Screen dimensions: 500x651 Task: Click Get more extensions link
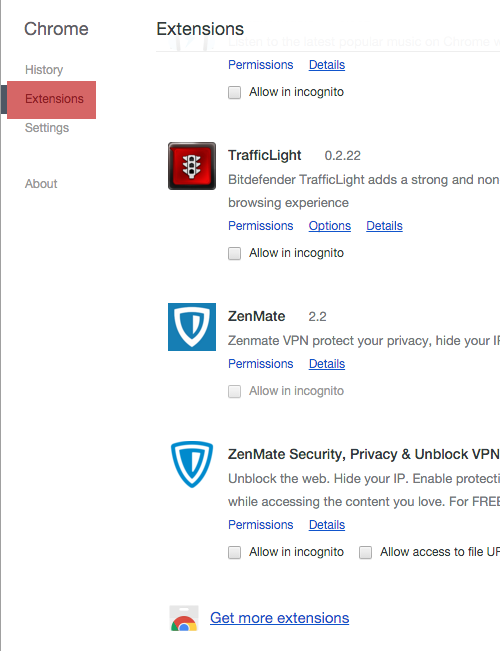[279, 618]
